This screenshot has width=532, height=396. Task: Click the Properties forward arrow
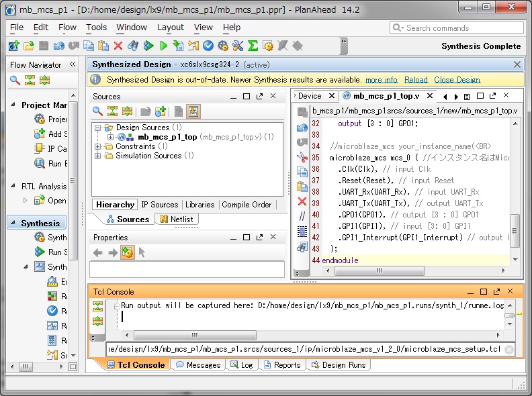(x=113, y=252)
